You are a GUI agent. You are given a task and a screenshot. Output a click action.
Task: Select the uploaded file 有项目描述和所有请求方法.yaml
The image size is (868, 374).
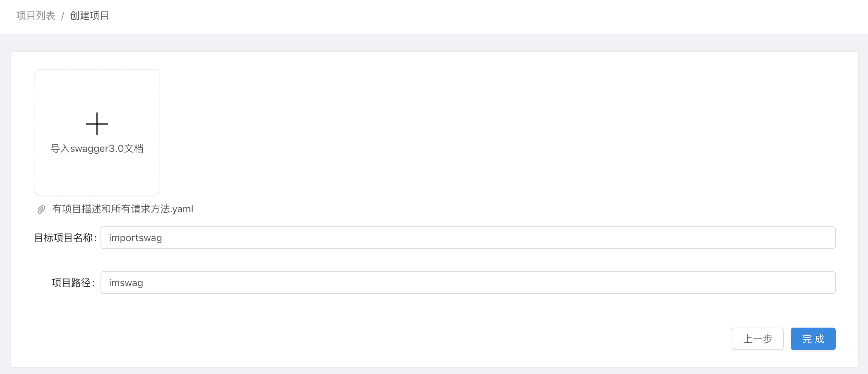click(123, 209)
